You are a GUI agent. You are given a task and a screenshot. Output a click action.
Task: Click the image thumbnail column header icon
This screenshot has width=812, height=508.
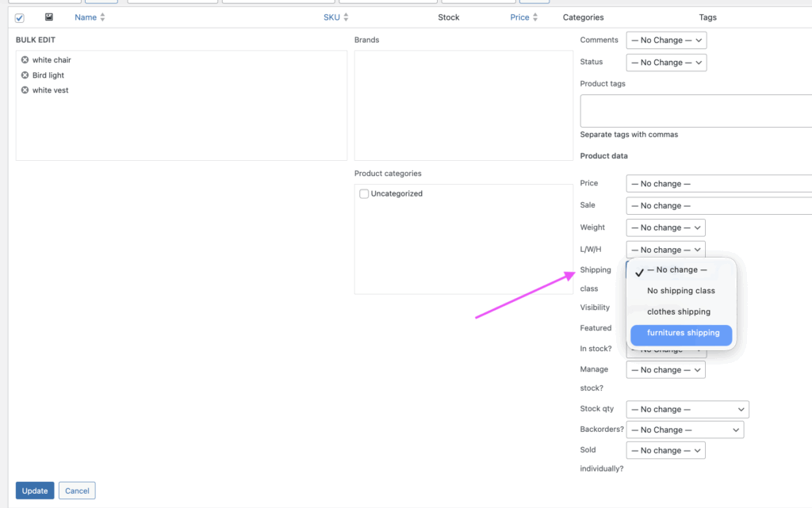coord(49,17)
